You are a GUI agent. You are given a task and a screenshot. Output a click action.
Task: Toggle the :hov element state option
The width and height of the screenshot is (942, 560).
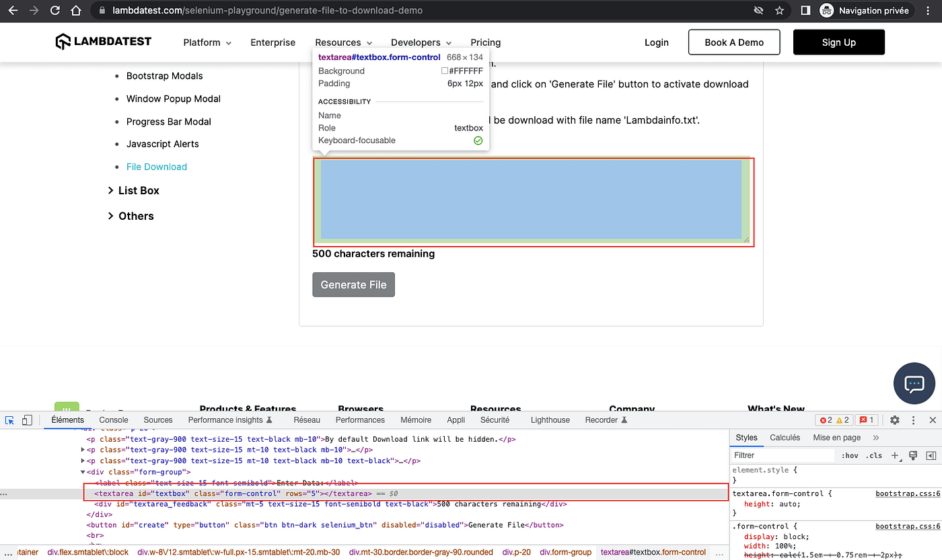(850, 455)
